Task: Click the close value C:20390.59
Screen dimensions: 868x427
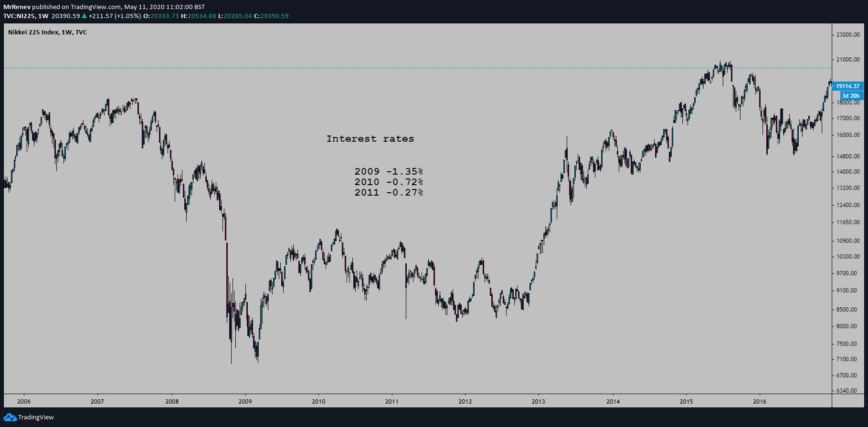Action: (271, 16)
